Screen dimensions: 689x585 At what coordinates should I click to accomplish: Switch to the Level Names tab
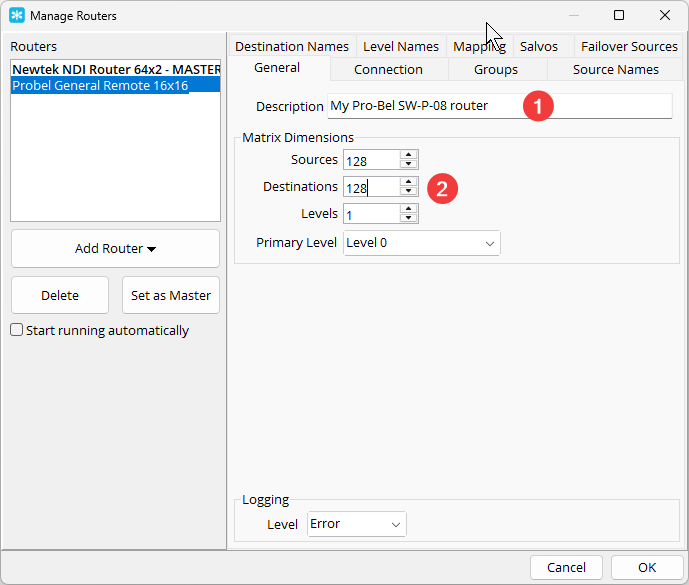click(x=401, y=46)
